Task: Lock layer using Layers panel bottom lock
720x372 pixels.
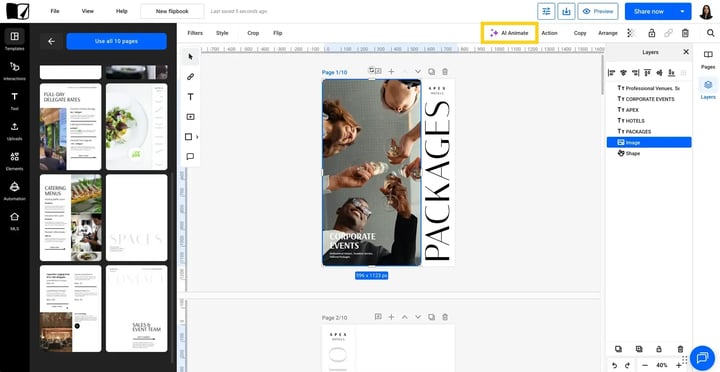Action: point(659,349)
